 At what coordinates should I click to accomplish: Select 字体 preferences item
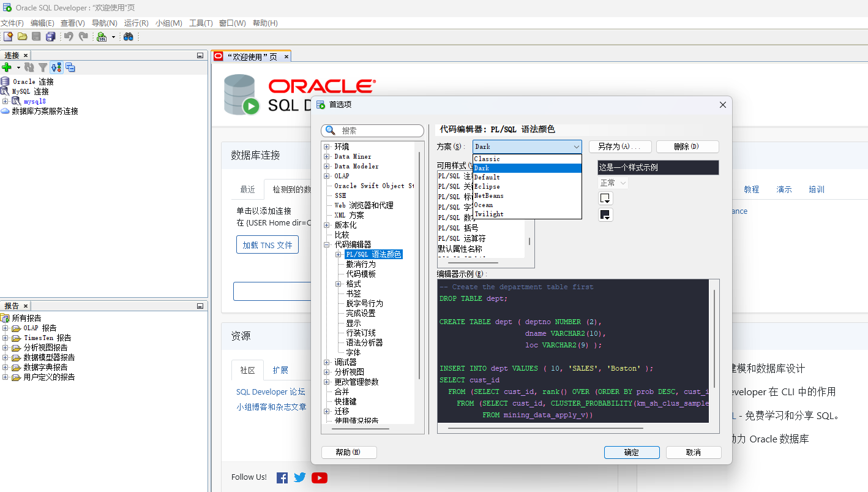point(353,352)
